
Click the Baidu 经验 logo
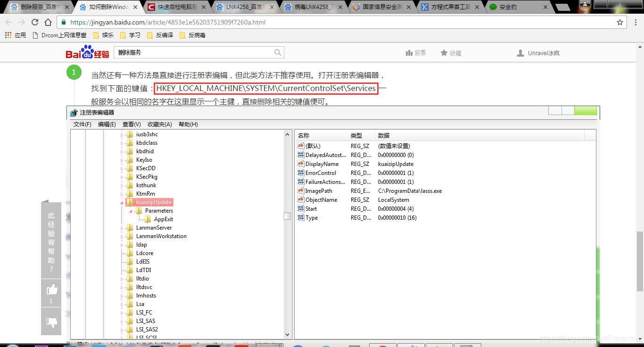click(x=87, y=52)
